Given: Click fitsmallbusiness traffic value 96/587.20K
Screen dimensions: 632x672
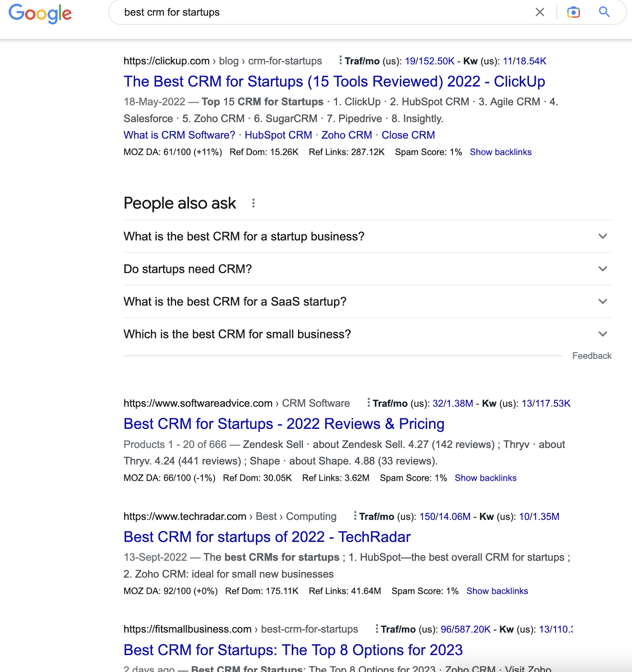Looking at the screenshot, I should click(466, 630).
